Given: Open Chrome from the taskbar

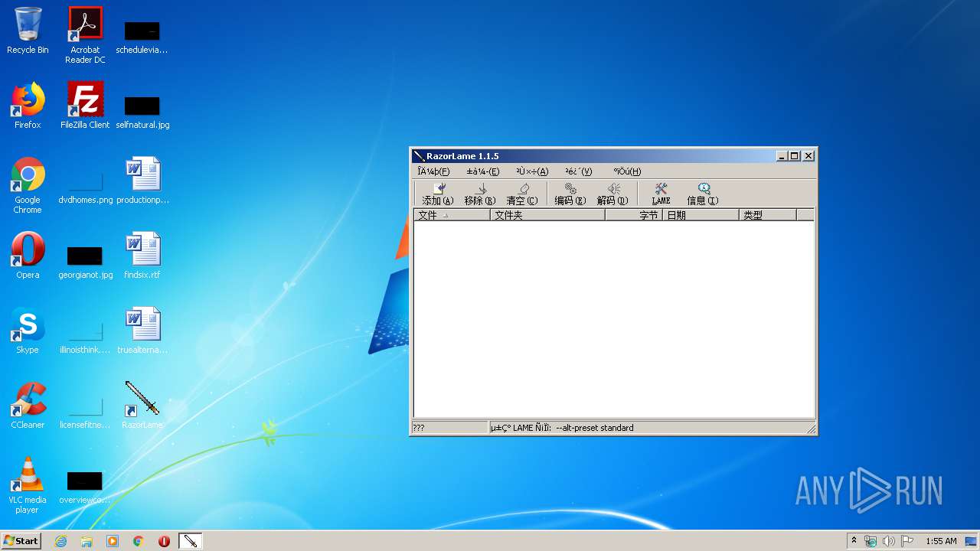Looking at the screenshot, I should point(139,541).
